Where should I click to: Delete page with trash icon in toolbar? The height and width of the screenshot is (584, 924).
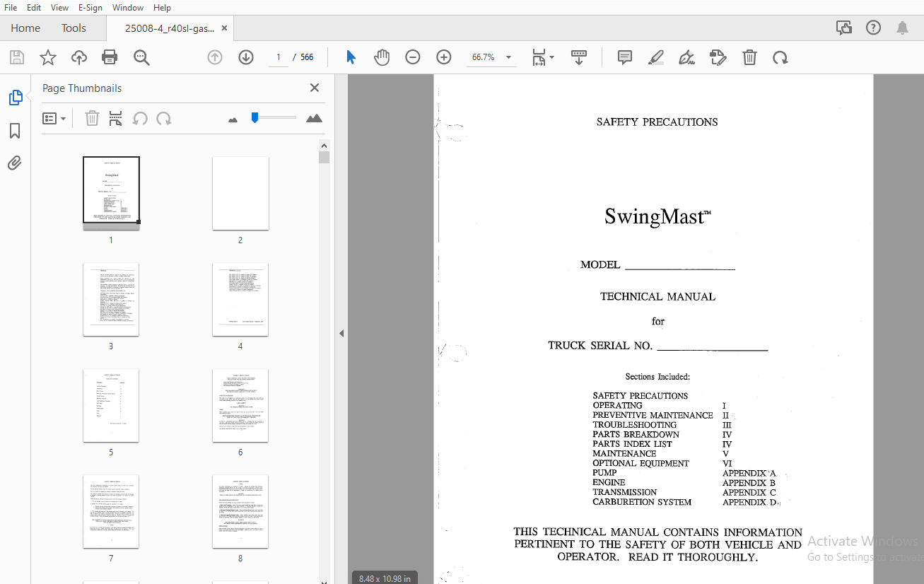pos(749,57)
